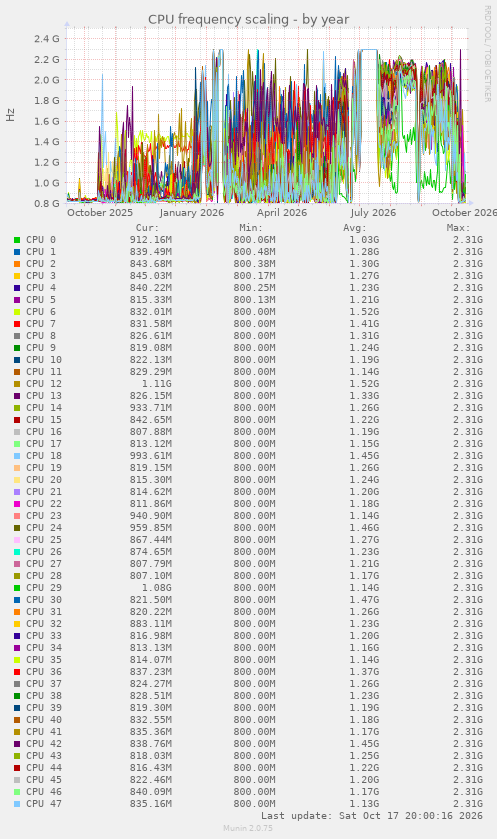Click the CPU frequency graph plot area
Image resolution: width=497 pixels, height=839 pixels.
pos(267,116)
